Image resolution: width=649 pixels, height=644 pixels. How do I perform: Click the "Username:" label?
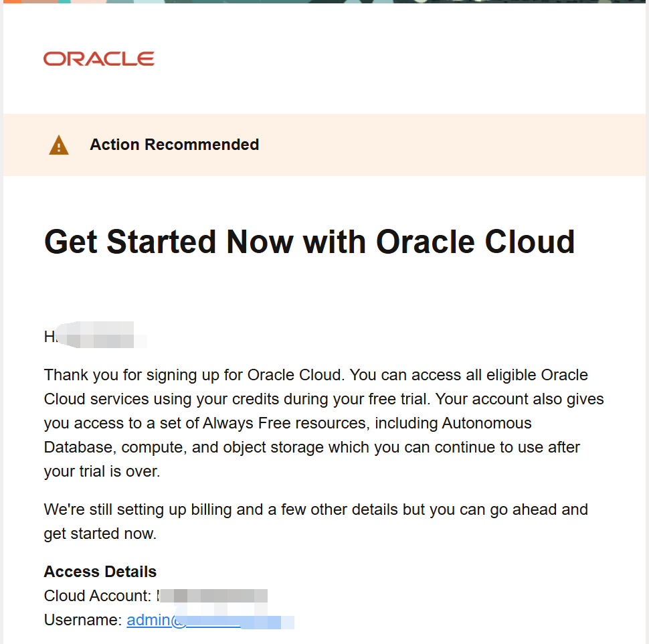click(83, 620)
